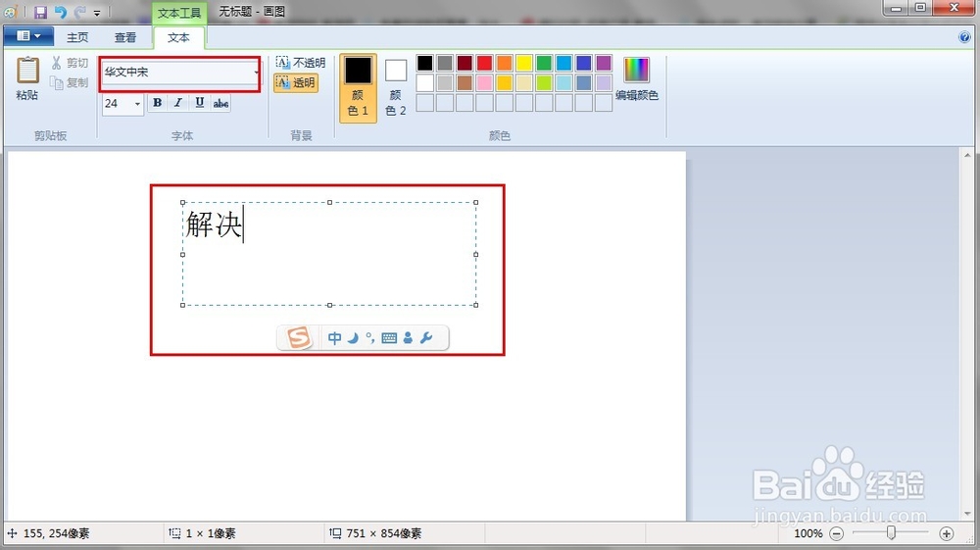The image size is (980, 550).
Task: Click the 751 × 854像素 canvas size text
Action: (x=384, y=533)
